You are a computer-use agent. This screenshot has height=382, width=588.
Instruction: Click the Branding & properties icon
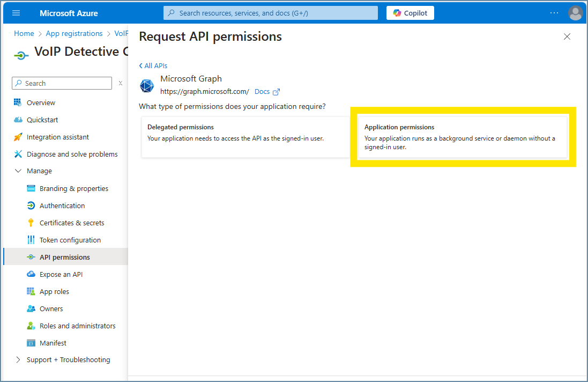point(31,188)
